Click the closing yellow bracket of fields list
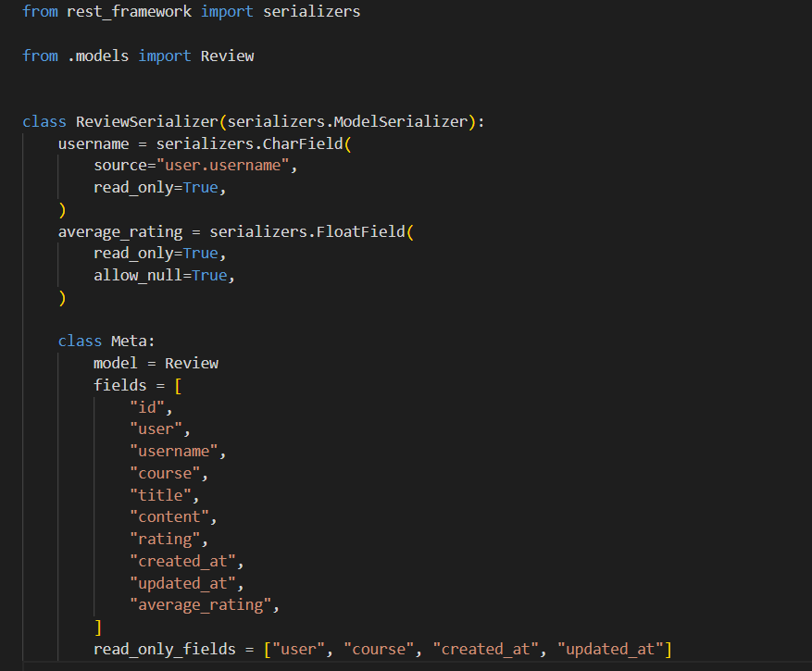This screenshot has width=812, height=671. (98, 628)
